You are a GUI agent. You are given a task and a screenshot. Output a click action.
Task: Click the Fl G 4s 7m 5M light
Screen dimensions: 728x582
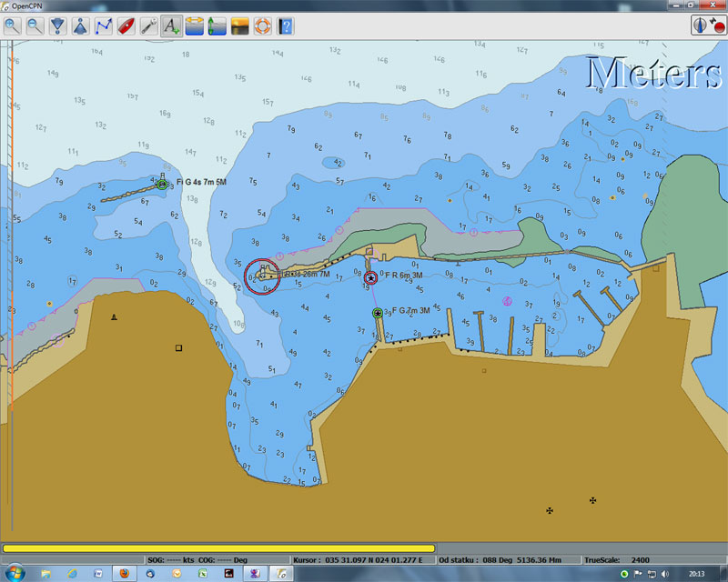(162, 185)
